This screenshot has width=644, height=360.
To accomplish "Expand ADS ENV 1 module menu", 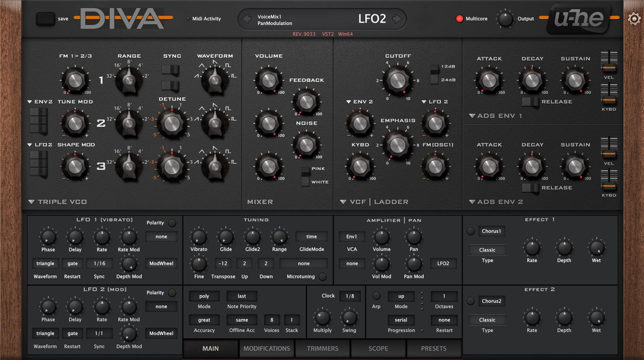I will point(472,116).
